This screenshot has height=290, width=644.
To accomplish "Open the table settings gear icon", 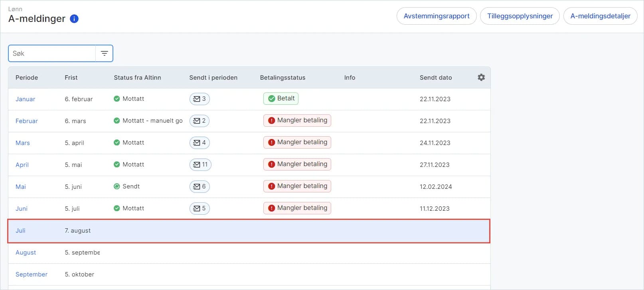I will 481,77.
